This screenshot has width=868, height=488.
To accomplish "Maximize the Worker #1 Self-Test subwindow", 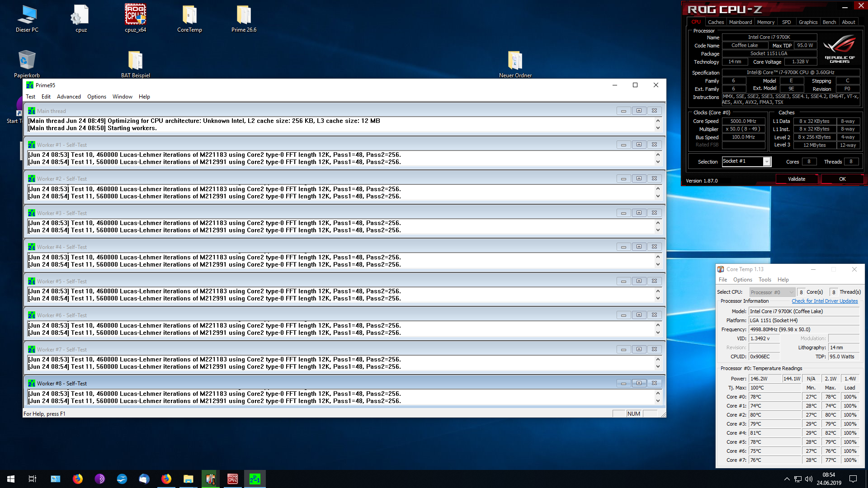I will [639, 145].
